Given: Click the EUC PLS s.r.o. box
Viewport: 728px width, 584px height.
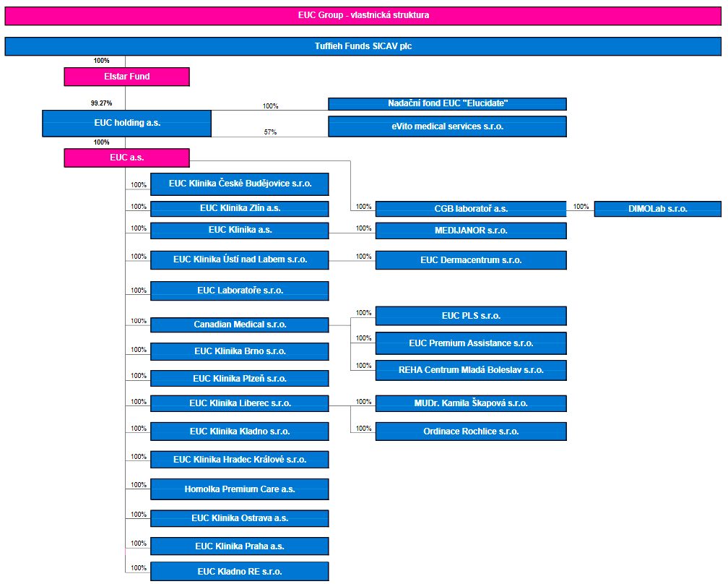Looking at the screenshot, I should click(471, 316).
